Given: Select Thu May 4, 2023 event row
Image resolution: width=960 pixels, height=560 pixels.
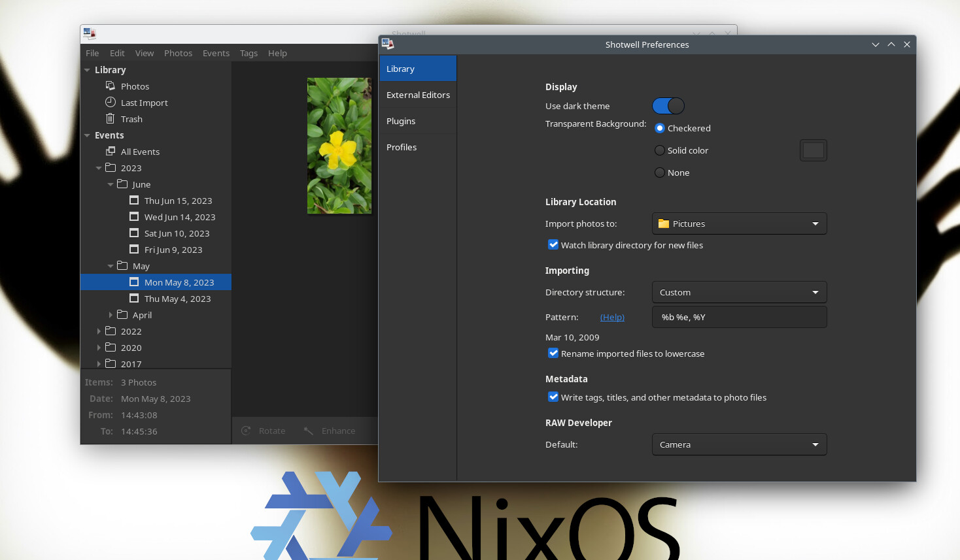Looking at the screenshot, I should click(x=156, y=299).
